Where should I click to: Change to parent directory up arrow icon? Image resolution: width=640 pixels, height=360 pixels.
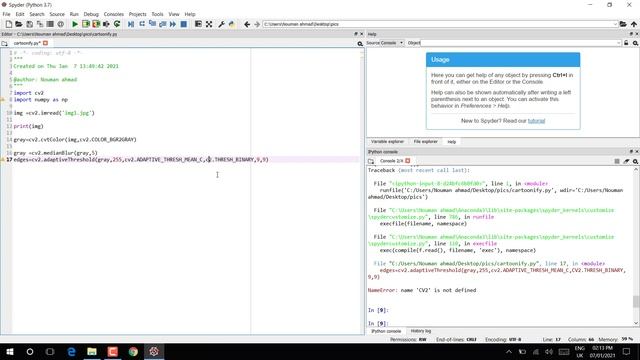(x=634, y=24)
